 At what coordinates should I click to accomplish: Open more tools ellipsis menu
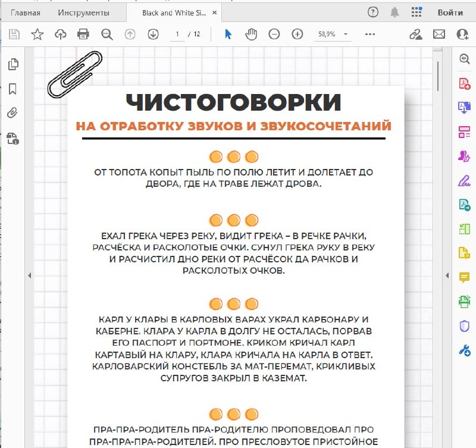[369, 34]
